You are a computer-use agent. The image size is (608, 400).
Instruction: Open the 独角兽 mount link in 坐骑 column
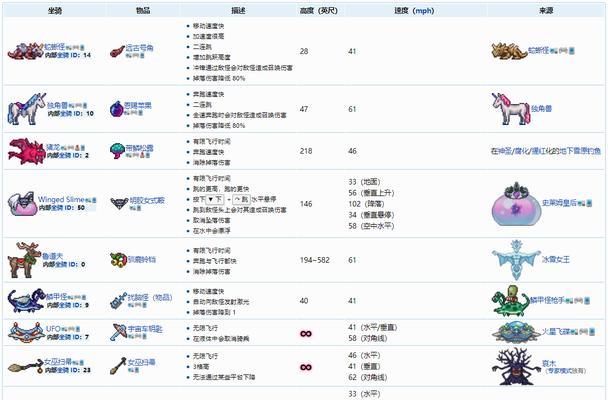pos(57,105)
